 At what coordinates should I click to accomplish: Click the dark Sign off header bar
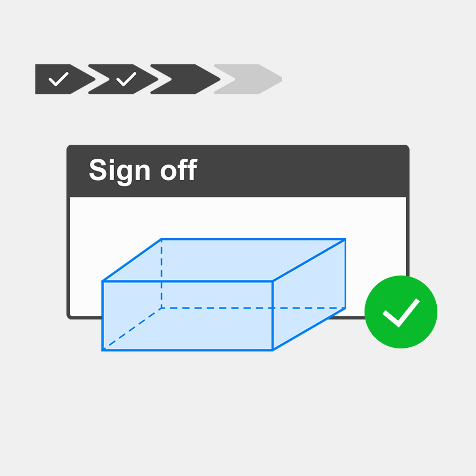point(238,171)
